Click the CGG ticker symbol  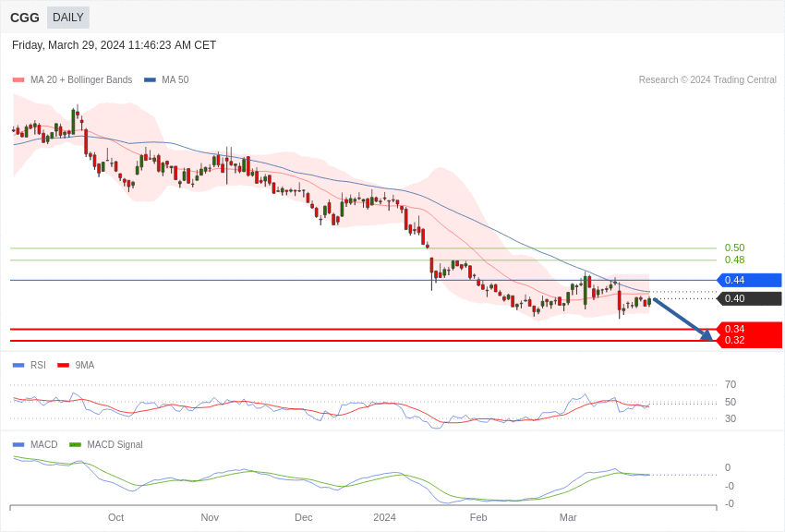point(25,18)
